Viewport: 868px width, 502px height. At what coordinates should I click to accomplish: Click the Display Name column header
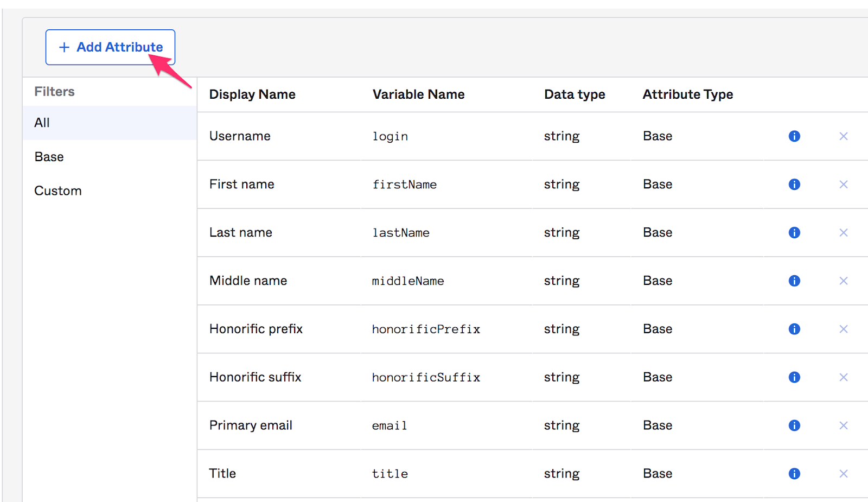(252, 94)
